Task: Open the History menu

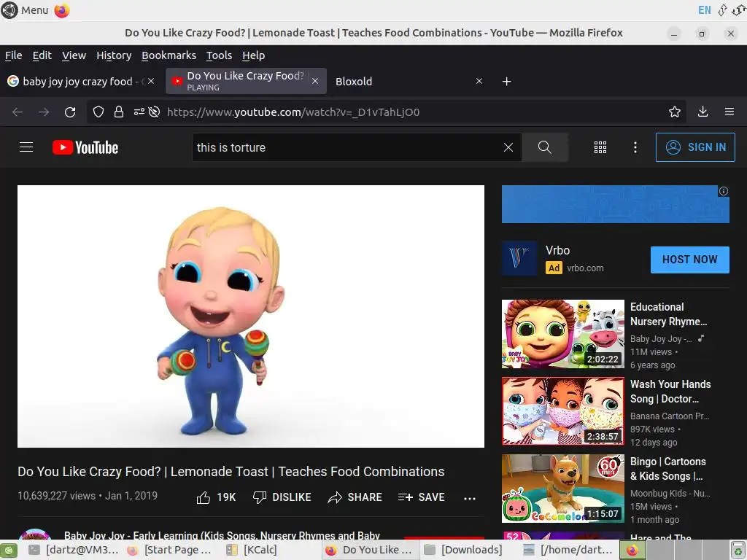Action: click(x=114, y=55)
